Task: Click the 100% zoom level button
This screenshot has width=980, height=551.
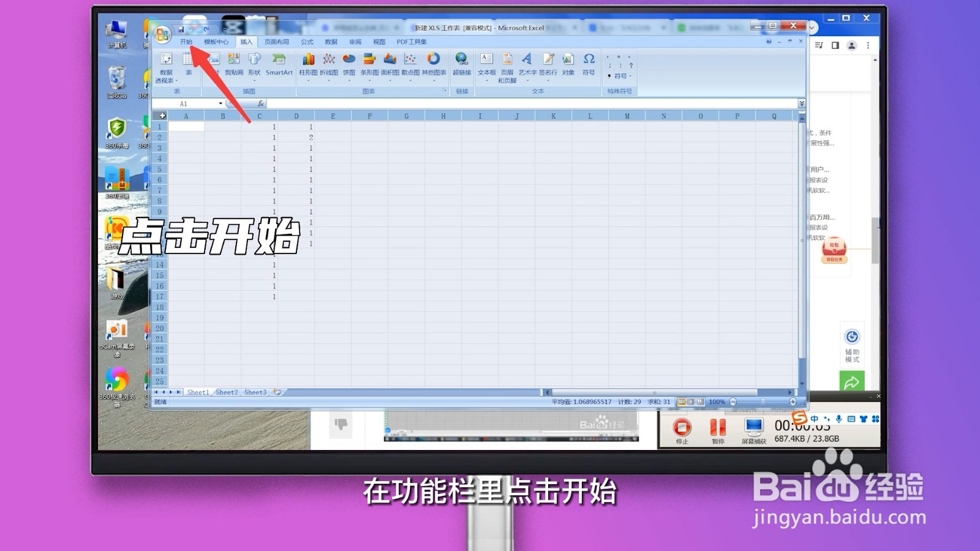Action: coord(717,402)
